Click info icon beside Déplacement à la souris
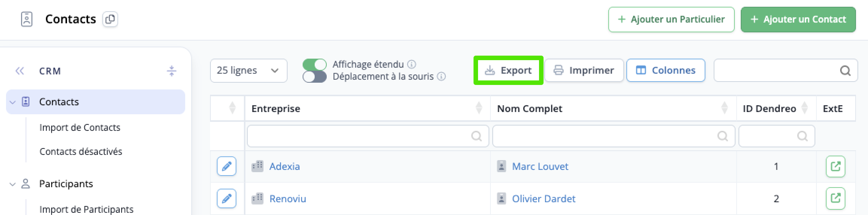The width and height of the screenshot is (868, 215). [x=442, y=76]
